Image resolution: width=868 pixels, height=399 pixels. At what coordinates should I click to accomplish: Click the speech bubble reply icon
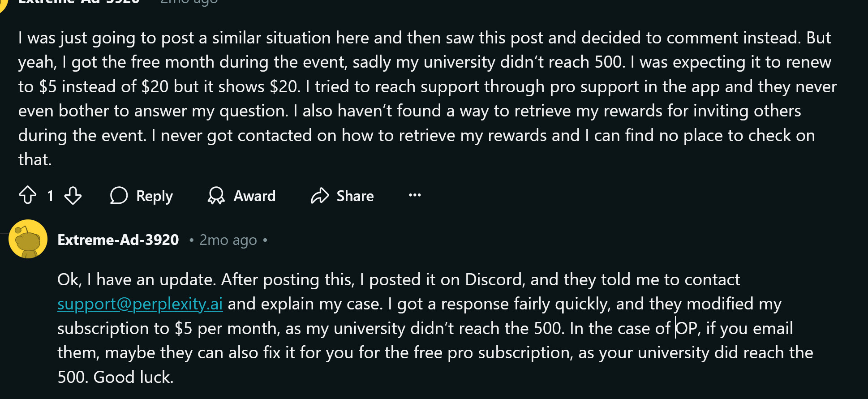[119, 195]
